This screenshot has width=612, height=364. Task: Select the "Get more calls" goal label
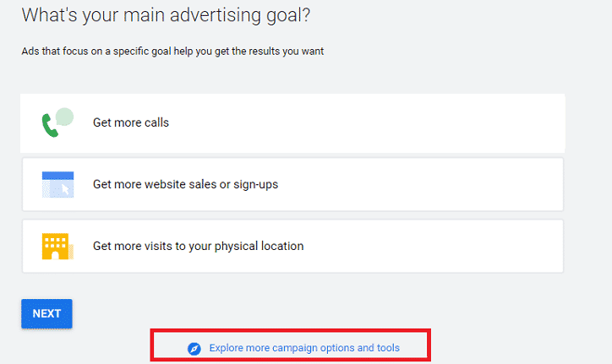tap(131, 122)
